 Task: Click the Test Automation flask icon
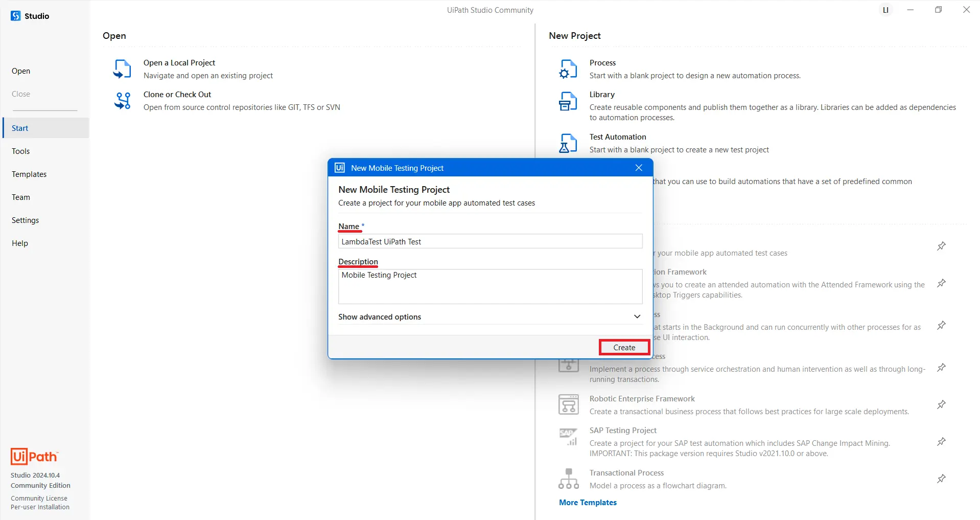pyautogui.click(x=568, y=143)
